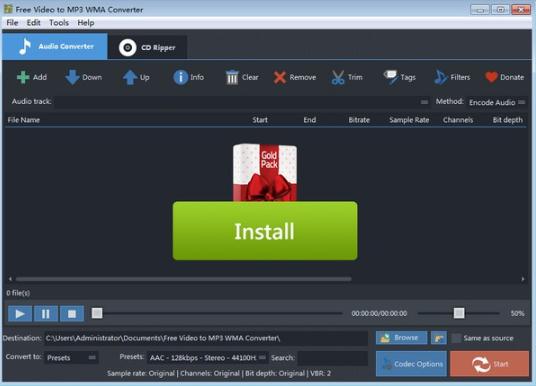Screen dimensions: 536x386
Task: Open destination folder icon beside Browse
Action: pyautogui.click(x=439, y=338)
